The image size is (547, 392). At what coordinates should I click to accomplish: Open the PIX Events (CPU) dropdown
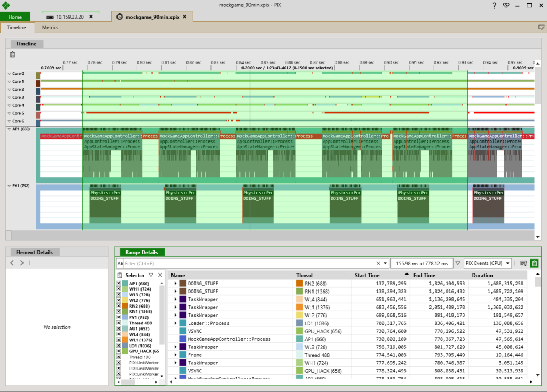pos(488,263)
